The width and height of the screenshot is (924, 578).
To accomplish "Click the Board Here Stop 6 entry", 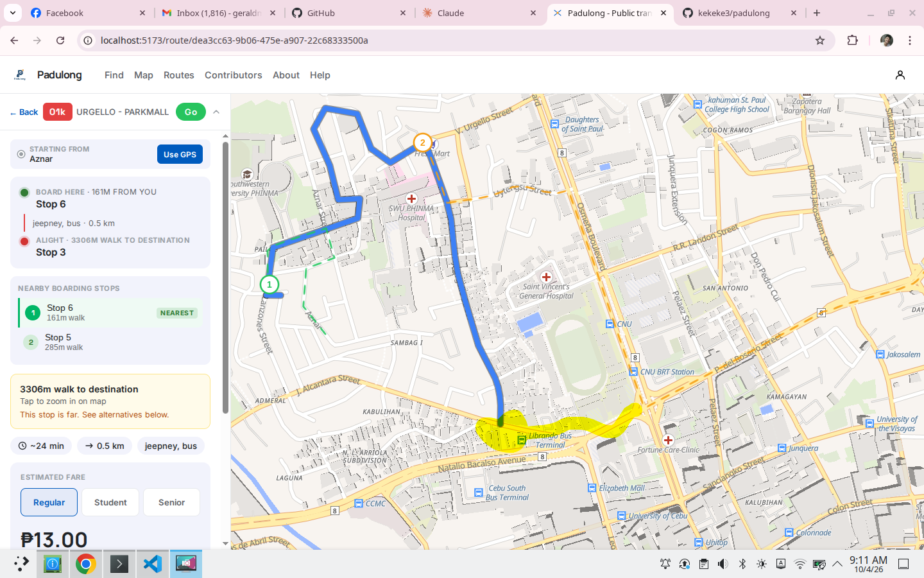I will [x=110, y=198].
